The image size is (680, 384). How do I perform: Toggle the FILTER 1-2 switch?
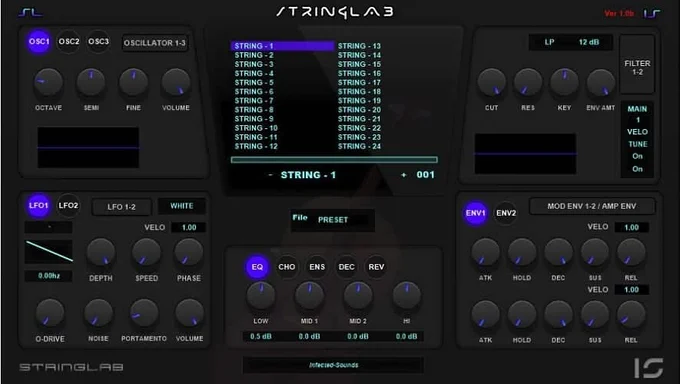point(637,64)
